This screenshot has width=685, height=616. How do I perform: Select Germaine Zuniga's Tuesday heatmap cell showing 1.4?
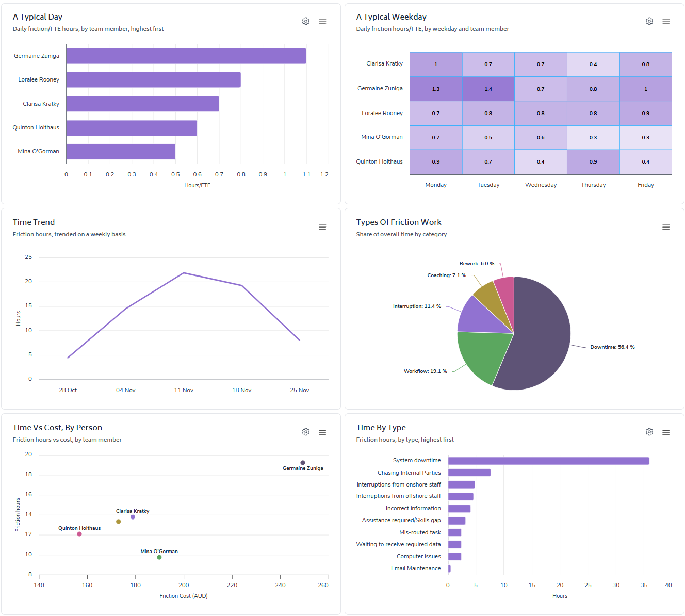488,89
